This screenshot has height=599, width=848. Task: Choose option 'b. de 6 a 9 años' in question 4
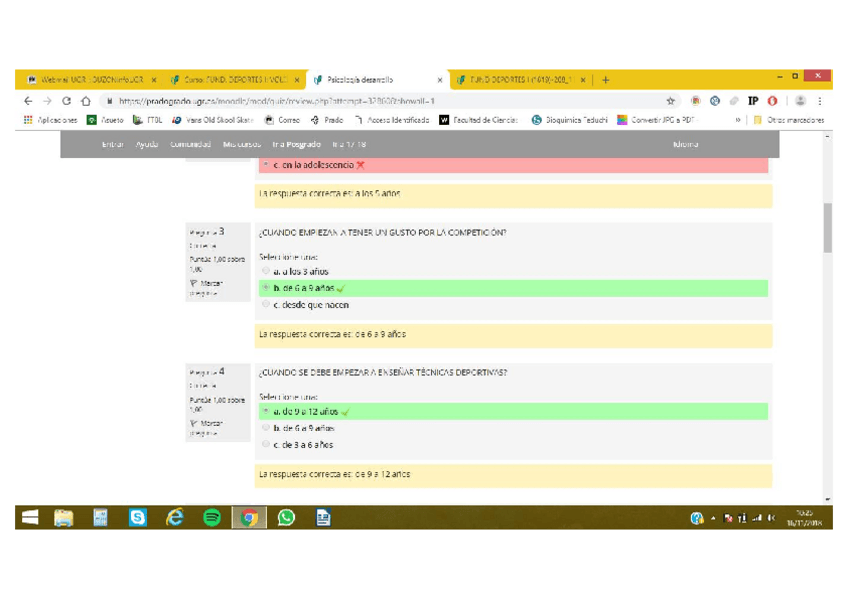pyautogui.click(x=266, y=428)
